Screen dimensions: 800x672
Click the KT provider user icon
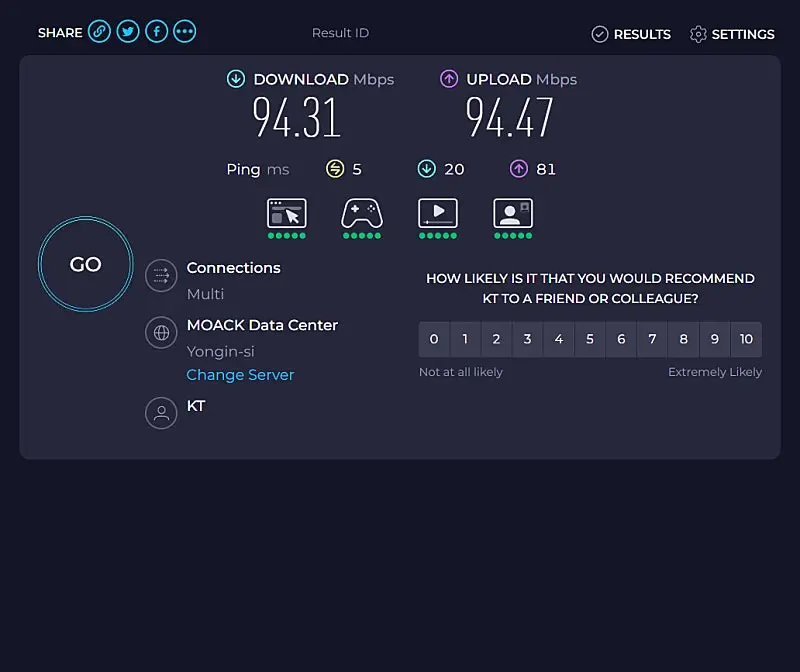click(x=161, y=413)
